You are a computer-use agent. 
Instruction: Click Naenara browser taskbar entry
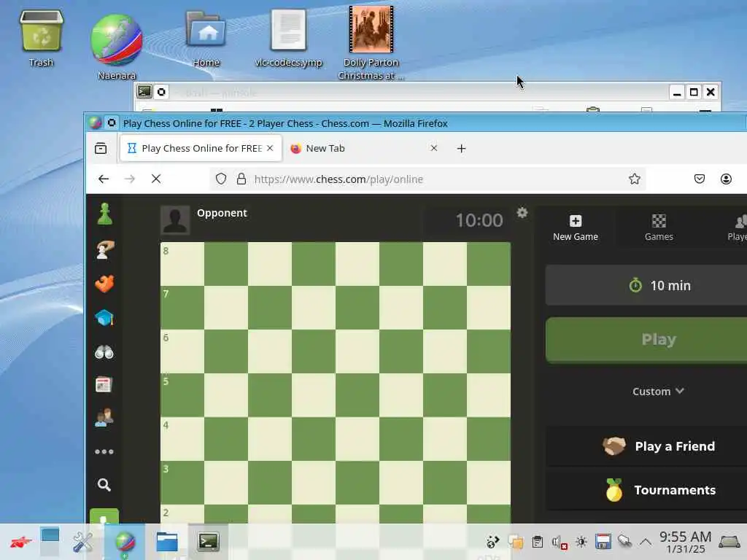point(125,542)
